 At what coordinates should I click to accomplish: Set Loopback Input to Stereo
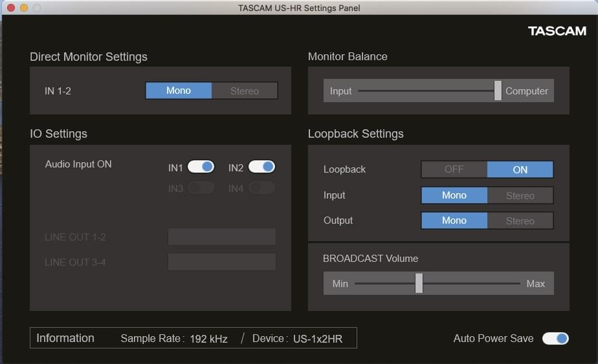coord(520,195)
